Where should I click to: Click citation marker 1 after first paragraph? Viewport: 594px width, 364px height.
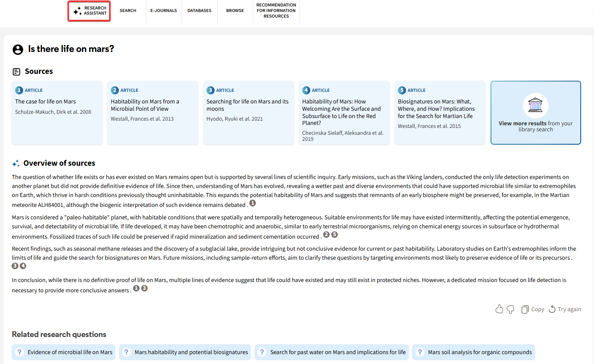coord(252,203)
